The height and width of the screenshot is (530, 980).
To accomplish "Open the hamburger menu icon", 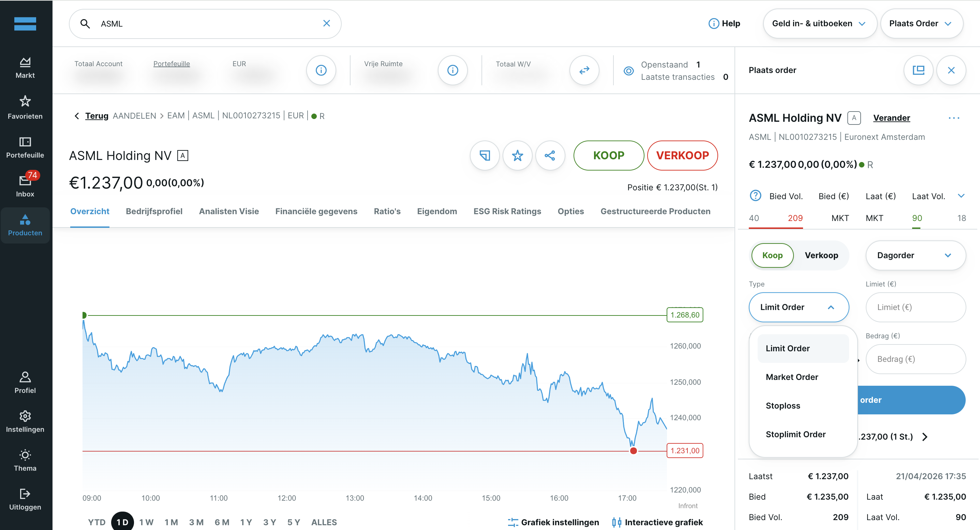I will click(x=25, y=24).
